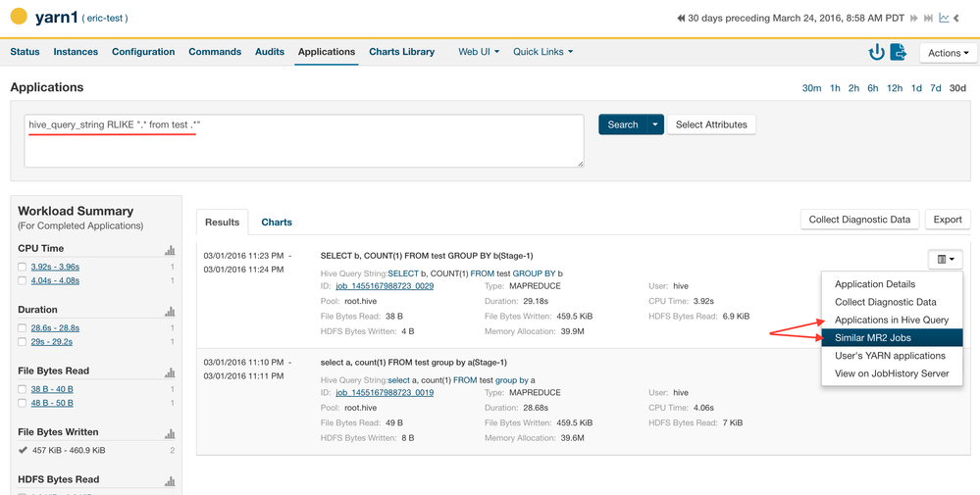Image resolution: width=980 pixels, height=495 pixels.
Task: Check the 29s - 29.2s Duration filter
Action: click(23, 342)
